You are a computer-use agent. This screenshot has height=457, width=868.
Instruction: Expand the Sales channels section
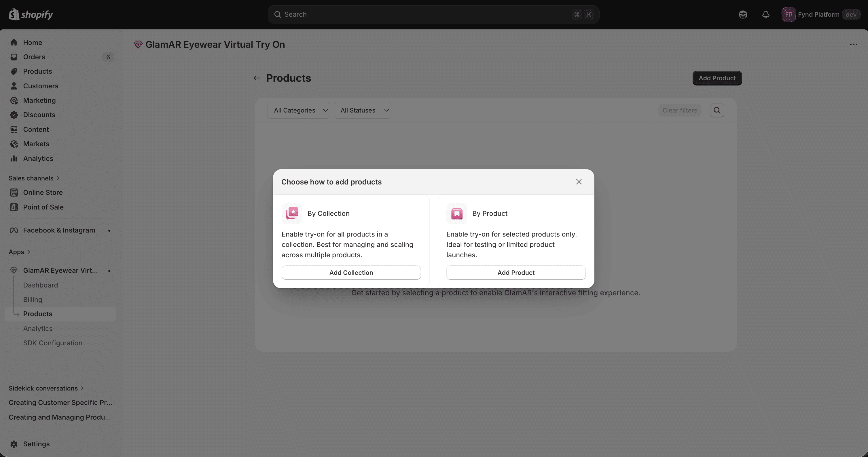pos(34,178)
